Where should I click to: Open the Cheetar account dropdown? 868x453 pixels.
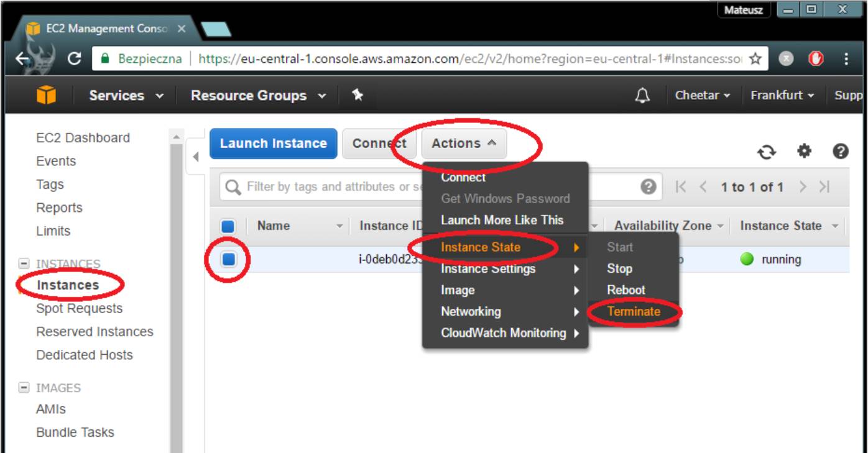703,96
